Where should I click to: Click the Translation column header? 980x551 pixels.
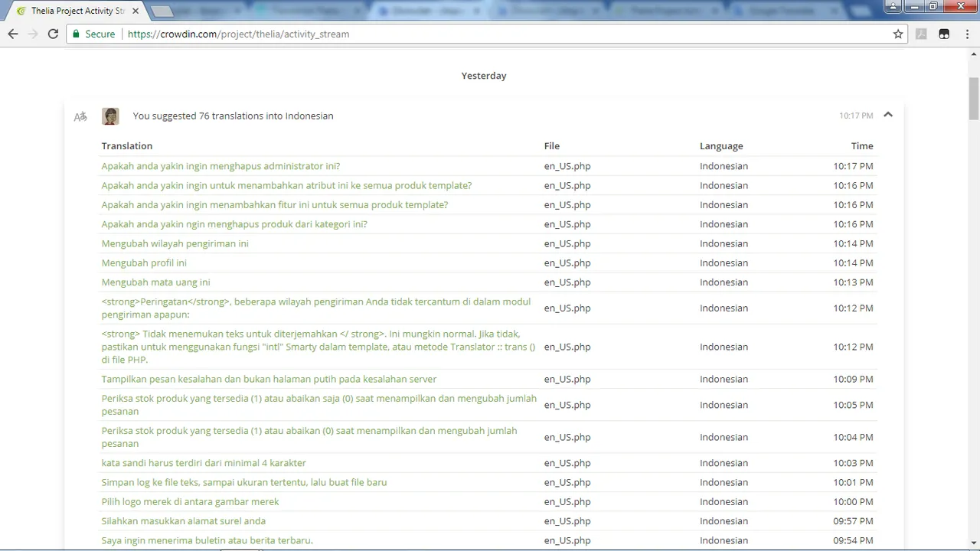(127, 145)
